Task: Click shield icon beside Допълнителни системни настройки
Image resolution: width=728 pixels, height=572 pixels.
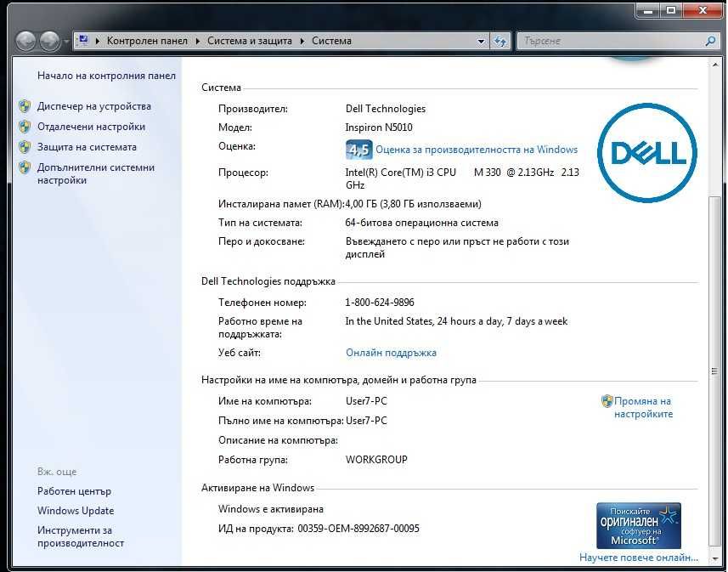Action: (x=25, y=167)
